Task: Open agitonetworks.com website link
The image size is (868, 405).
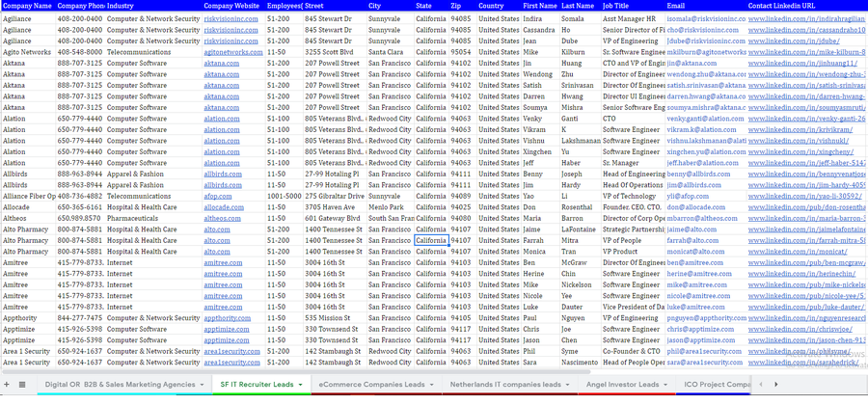Action: tap(233, 52)
